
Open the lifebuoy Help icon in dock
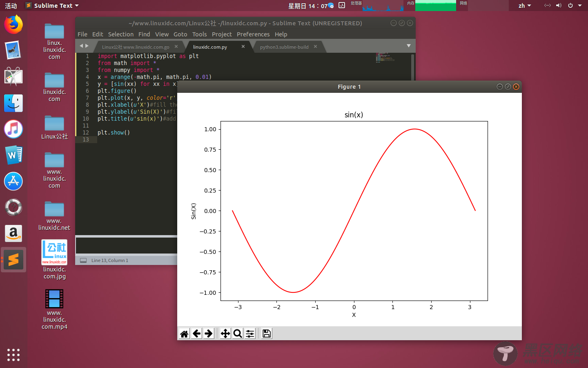tap(13, 207)
